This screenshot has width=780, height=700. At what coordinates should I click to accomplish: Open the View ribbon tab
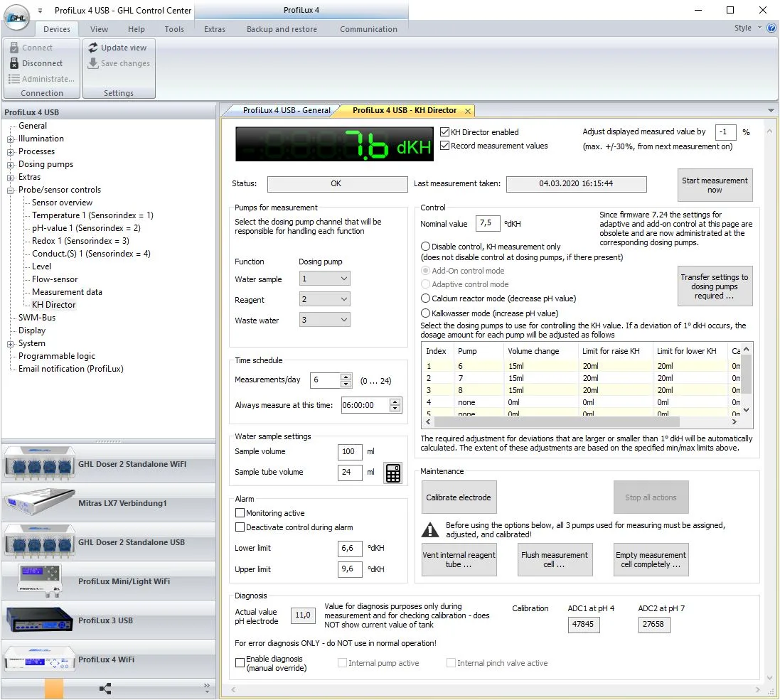point(99,29)
